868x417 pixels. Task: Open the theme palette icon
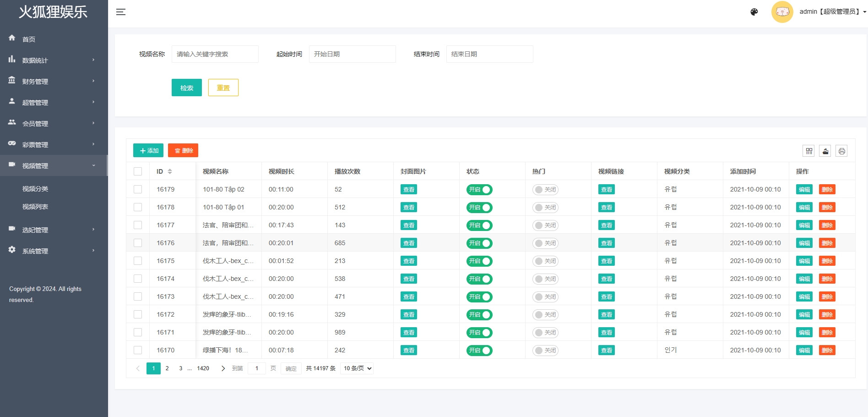coord(754,12)
